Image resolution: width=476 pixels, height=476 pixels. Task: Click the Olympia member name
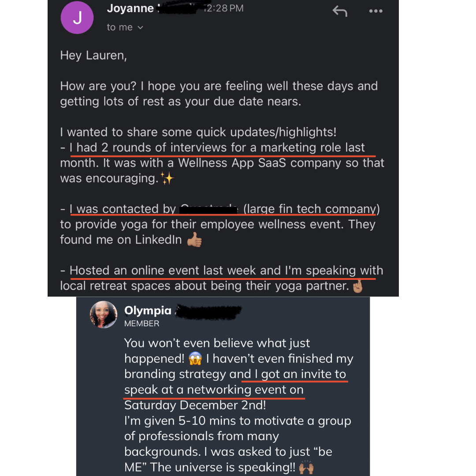(148, 310)
